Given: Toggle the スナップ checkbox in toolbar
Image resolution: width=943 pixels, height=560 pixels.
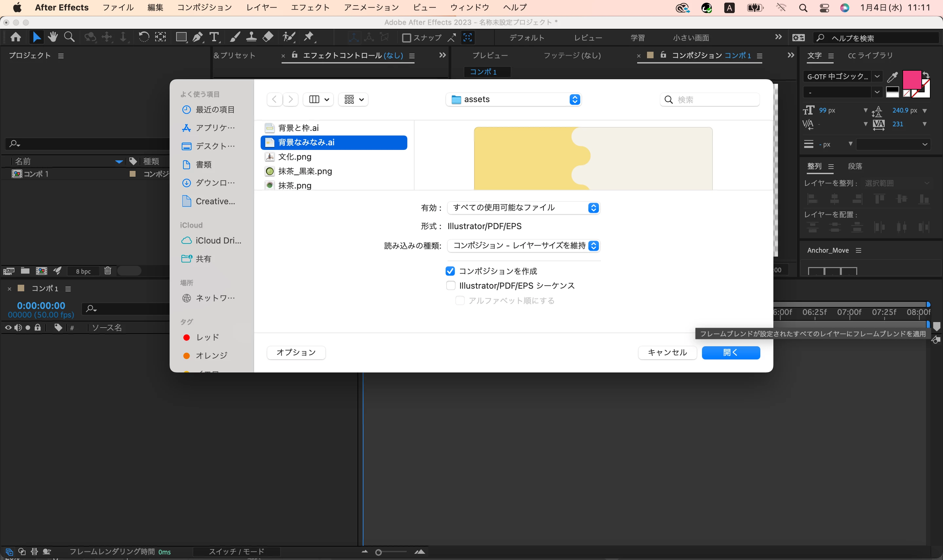Looking at the screenshot, I should [407, 38].
